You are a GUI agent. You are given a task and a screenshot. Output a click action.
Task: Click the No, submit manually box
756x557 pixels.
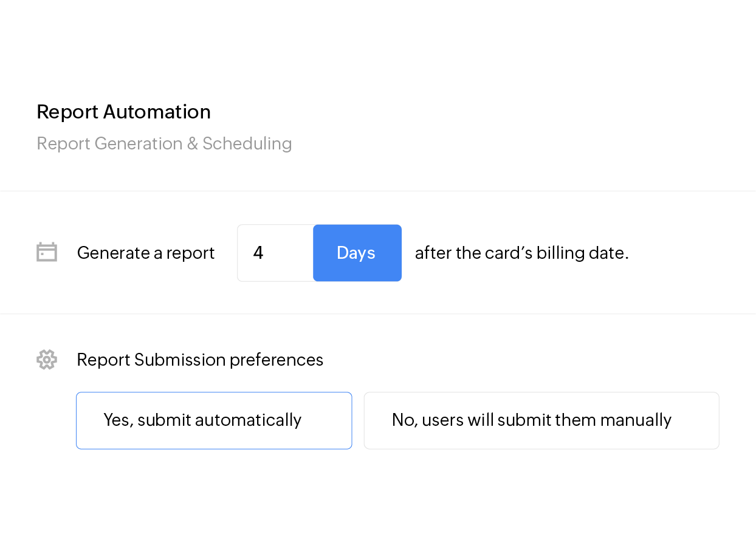[x=541, y=420]
